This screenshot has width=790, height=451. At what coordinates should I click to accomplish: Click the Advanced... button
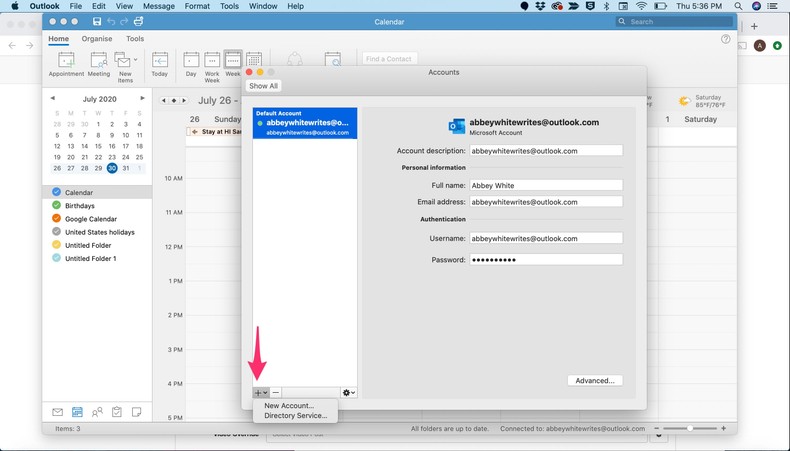pyautogui.click(x=595, y=381)
